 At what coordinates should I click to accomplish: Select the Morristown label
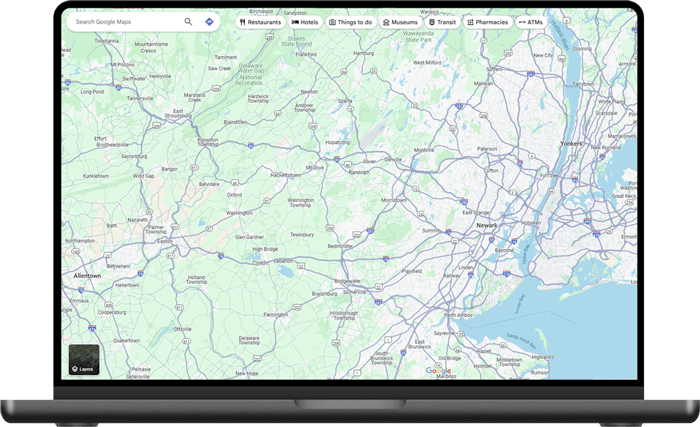pyautogui.click(x=394, y=200)
